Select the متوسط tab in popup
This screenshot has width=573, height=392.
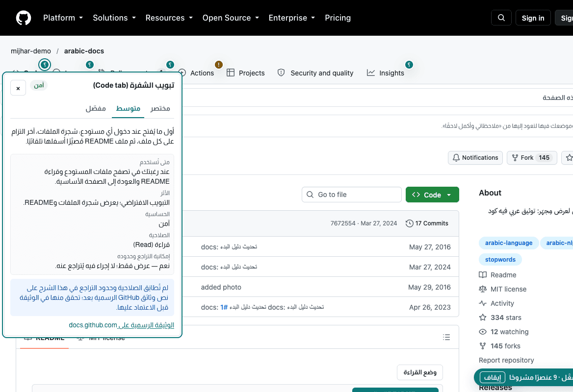coord(128,108)
